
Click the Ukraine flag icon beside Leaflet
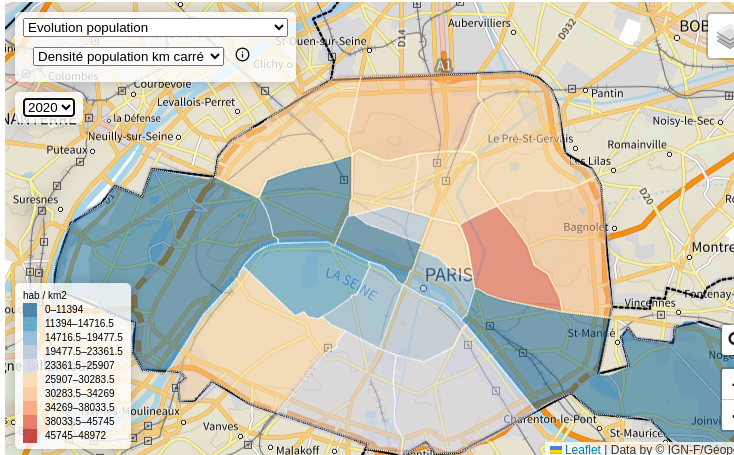[556, 450]
